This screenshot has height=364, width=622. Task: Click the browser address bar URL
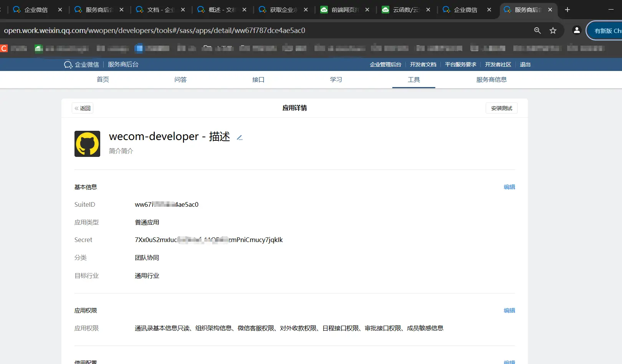click(x=154, y=31)
